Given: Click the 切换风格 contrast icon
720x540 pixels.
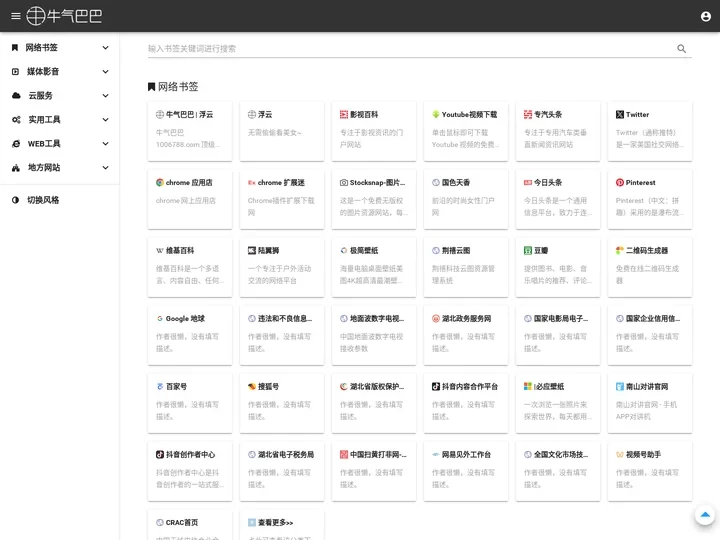Looking at the screenshot, I should tap(15, 200).
